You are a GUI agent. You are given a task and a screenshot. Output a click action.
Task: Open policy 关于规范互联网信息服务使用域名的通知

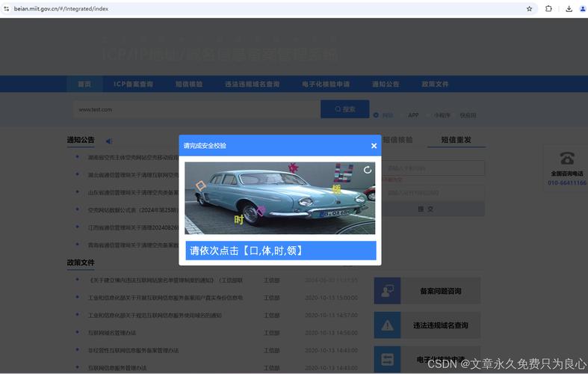tap(155, 316)
